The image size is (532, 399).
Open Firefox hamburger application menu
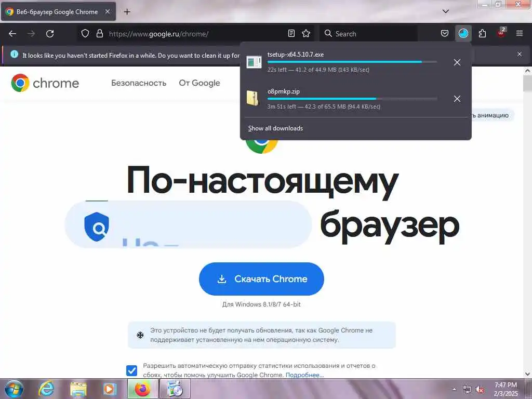pos(520,34)
